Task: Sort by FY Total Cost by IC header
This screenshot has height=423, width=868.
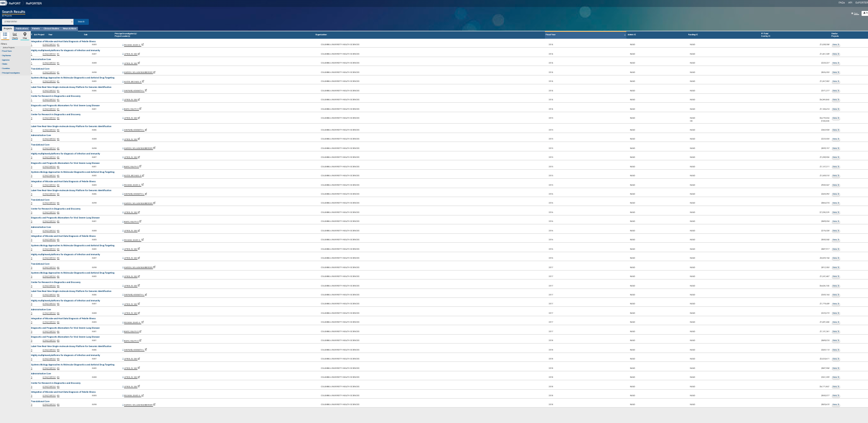Action: click(766, 35)
